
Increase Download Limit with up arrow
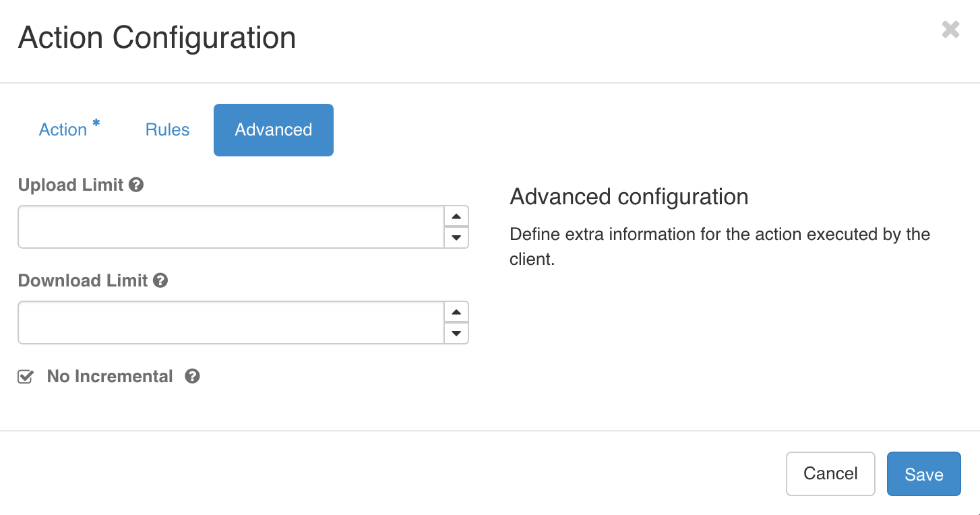pos(456,313)
